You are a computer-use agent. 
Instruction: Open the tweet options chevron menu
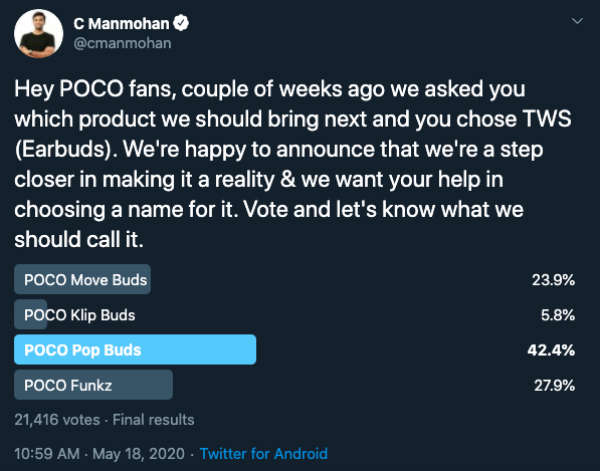tap(576, 22)
